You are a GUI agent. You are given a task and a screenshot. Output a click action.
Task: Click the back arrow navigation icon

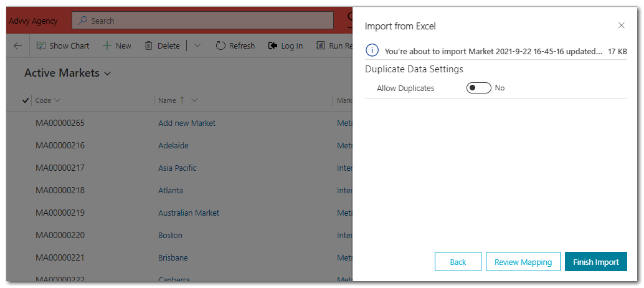click(x=17, y=46)
